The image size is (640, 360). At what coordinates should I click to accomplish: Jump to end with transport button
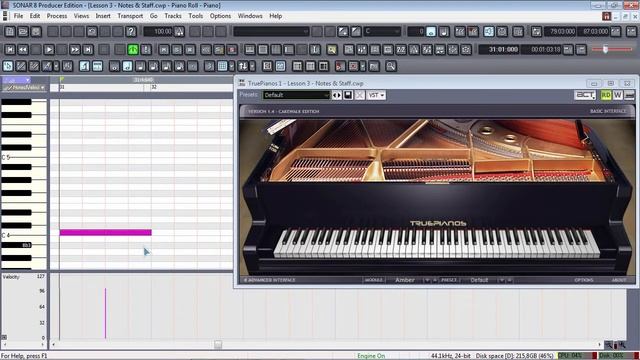[x=87, y=49]
